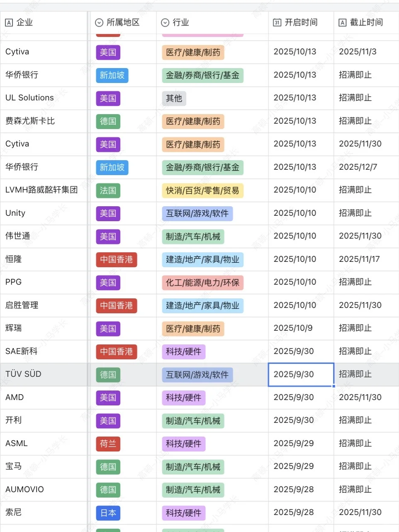
Task: Click the text-type icon beside 企业 header
Action: pyautogui.click(x=9, y=23)
